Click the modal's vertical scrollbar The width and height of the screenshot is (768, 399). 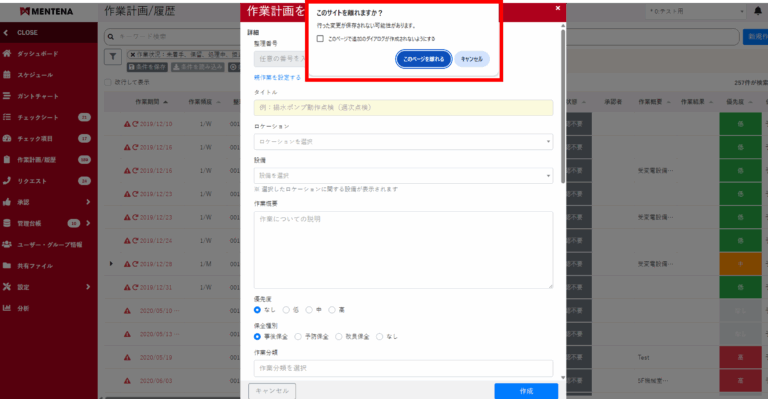[563, 107]
